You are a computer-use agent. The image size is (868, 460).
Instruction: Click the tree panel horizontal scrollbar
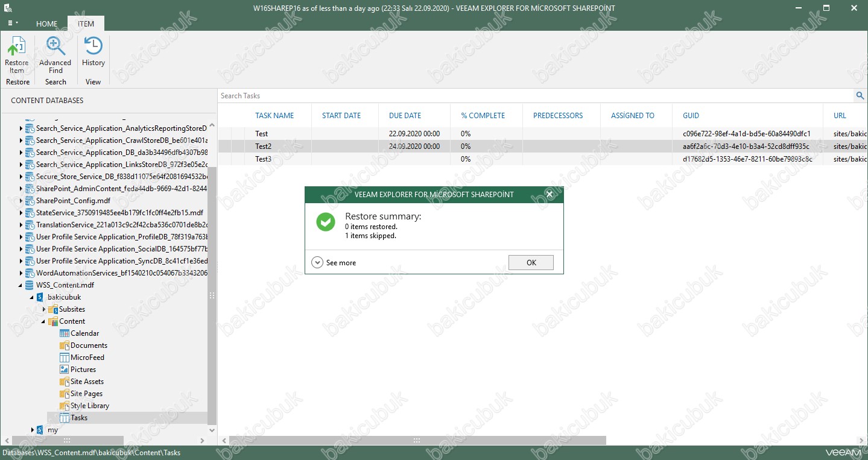[68, 441]
